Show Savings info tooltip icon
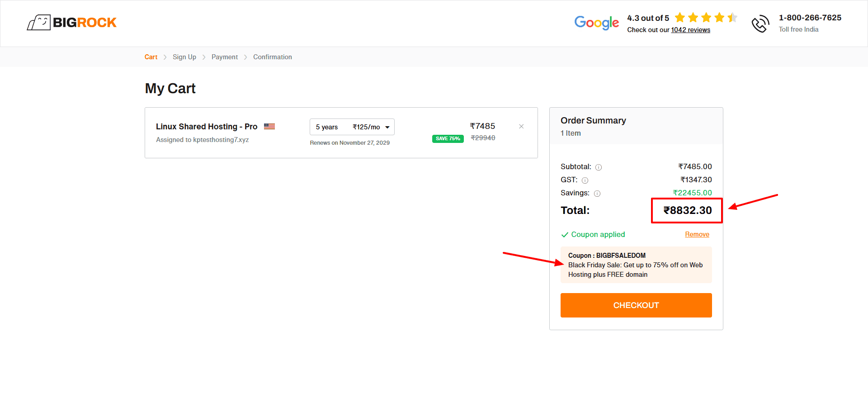This screenshot has width=868, height=417. pyautogui.click(x=597, y=194)
